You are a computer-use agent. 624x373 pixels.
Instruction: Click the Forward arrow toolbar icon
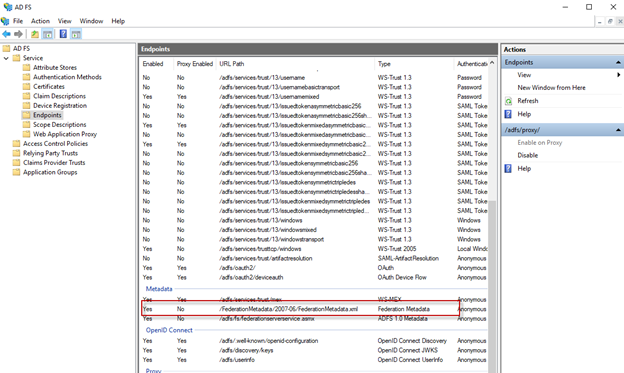point(18,34)
